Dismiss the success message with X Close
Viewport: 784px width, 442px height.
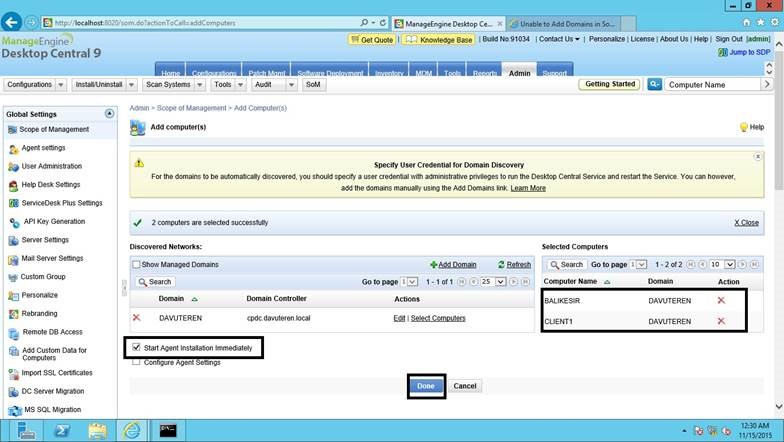(746, 222)
